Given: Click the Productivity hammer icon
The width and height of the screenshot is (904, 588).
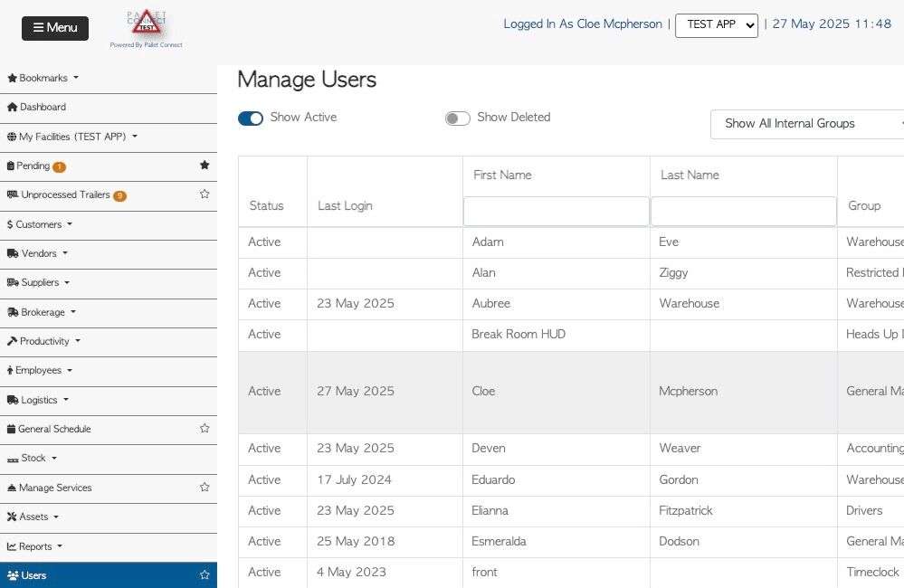Looking at the screenshot, I should tap(12, 341).
